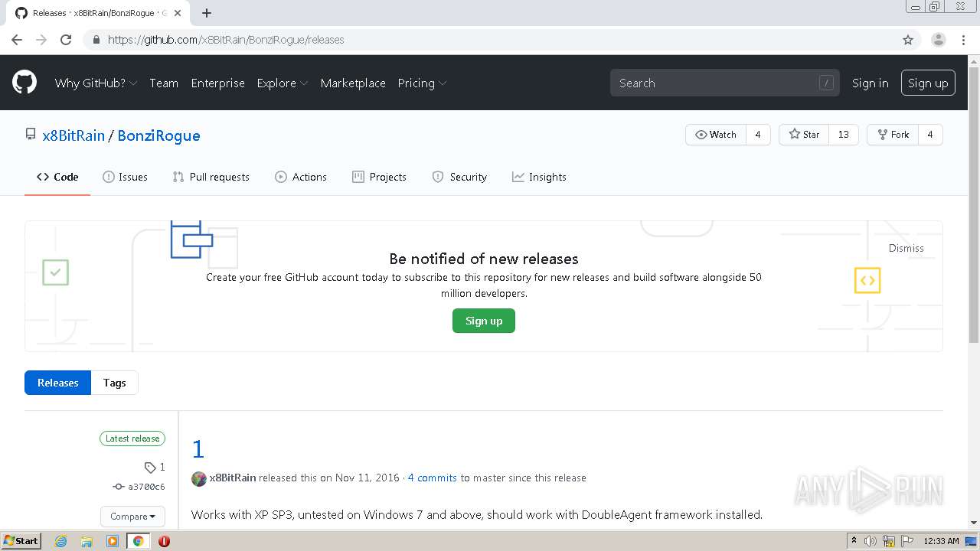Select the Releases tab button

(x=57, y=383)
